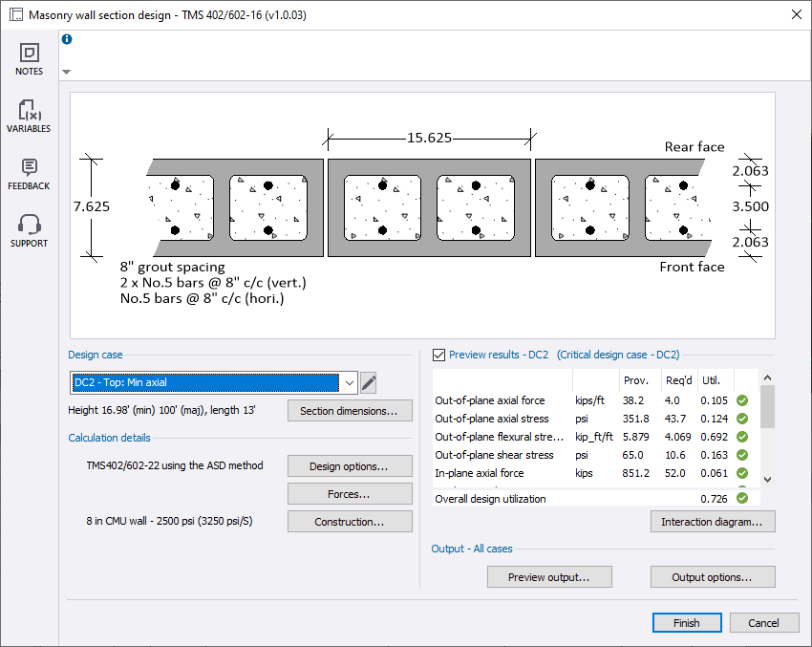Open the Notes panel icon
Viewport: 812px width, 647px height.
coord(29,54)
